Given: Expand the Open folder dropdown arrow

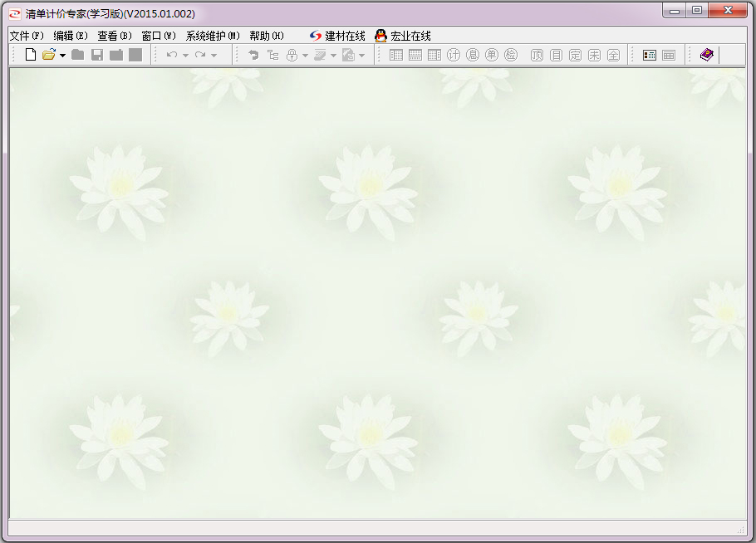Looking at the screenshot, I should tap(62, 56).
